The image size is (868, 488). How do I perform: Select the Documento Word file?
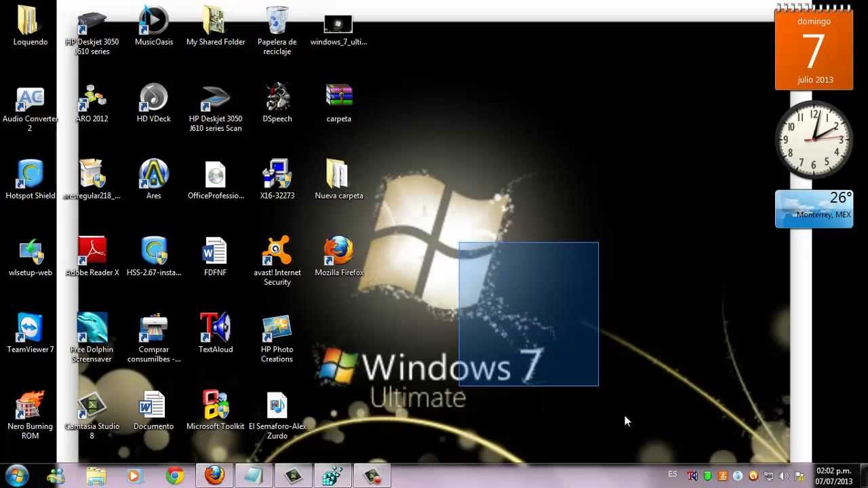pos(154,411)
